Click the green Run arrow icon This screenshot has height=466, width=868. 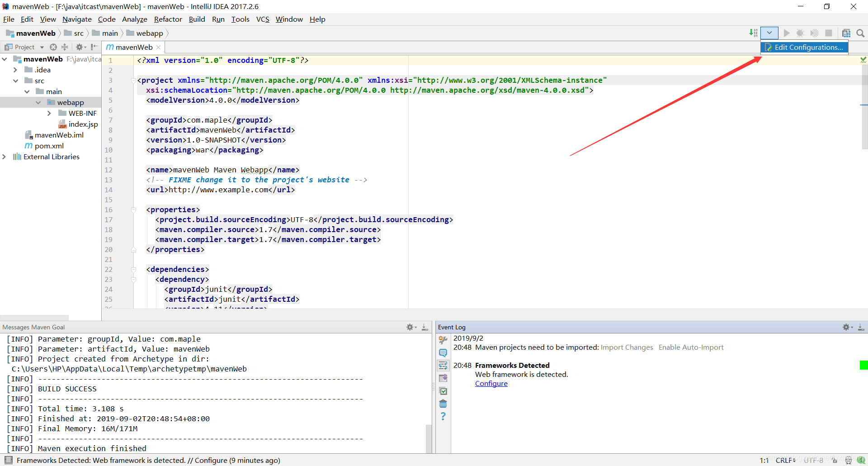(x=787, y=33)
